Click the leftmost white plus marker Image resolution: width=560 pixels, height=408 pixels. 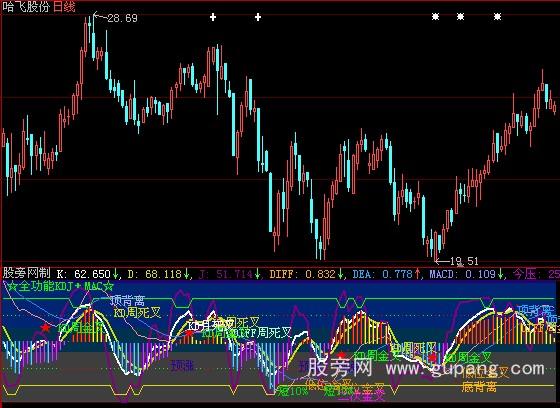213,17
